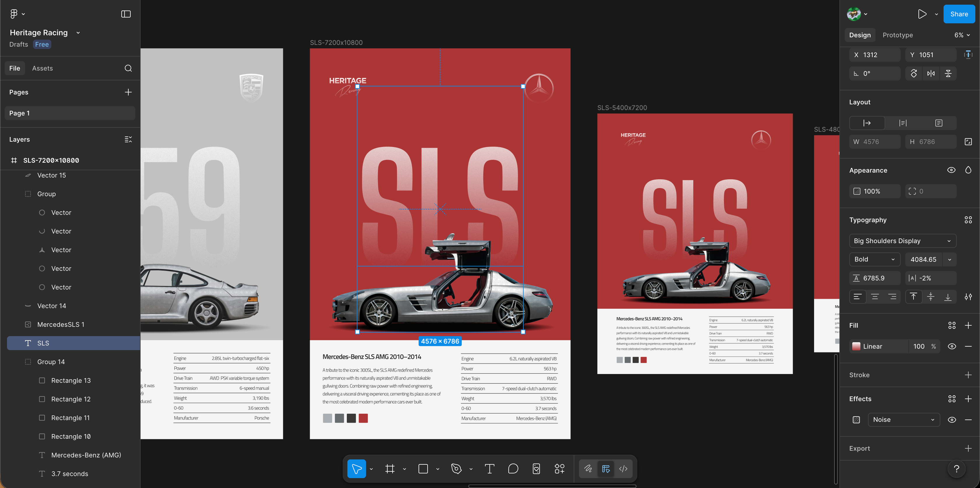This screenshot has width=980, height=488.
Task: Open the Noise effect type dropdown
Action: pos(904,419)
